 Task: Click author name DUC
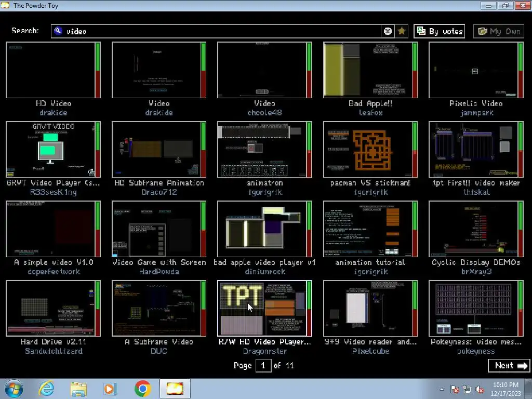click(159, 351)
